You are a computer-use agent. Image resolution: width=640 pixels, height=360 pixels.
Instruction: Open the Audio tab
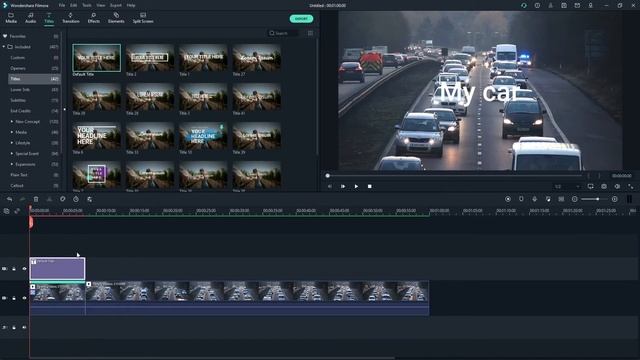tap(31, 18)
